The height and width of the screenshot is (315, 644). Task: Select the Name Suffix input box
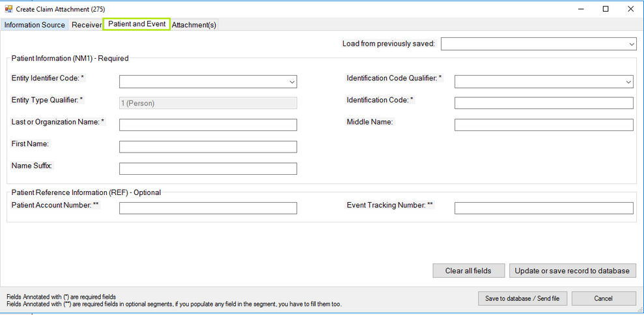[x=208, y=169]
